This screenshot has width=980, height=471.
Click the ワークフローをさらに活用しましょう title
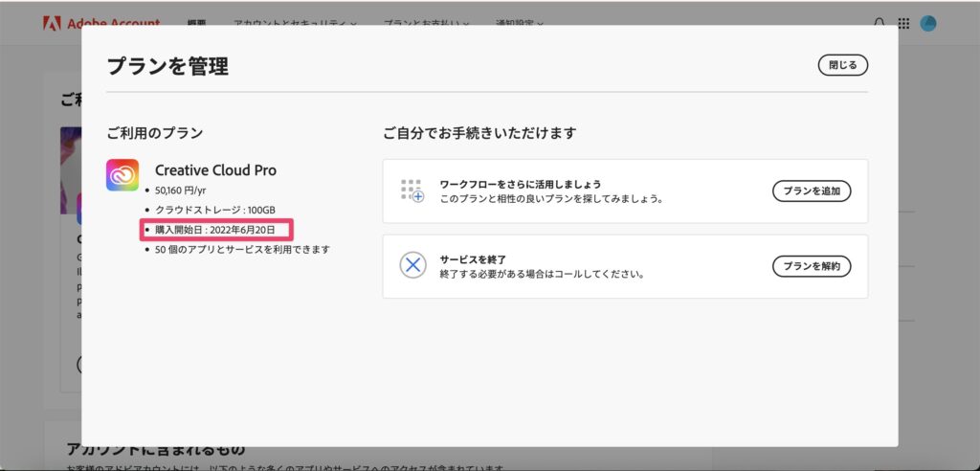pyautogui.click(x=521, y=185)
